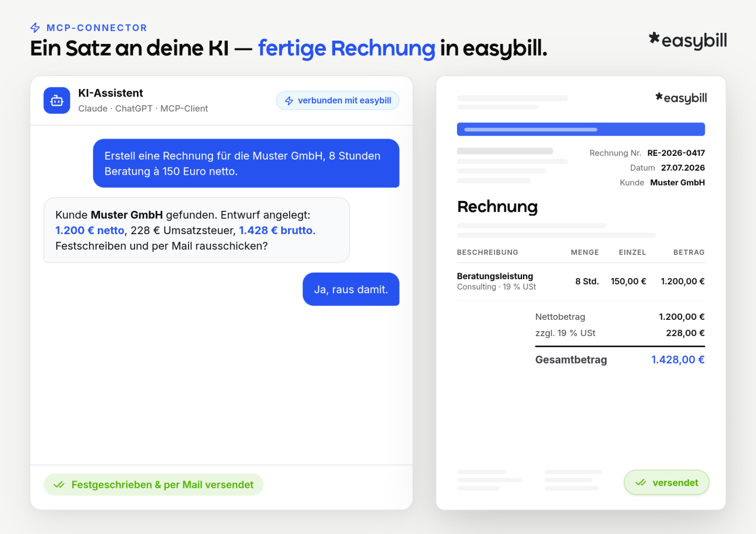Click the 'fertige Rechnung' headline text
Image resolution: width=756 pixels, height=534 pixels.
[346, 48]
